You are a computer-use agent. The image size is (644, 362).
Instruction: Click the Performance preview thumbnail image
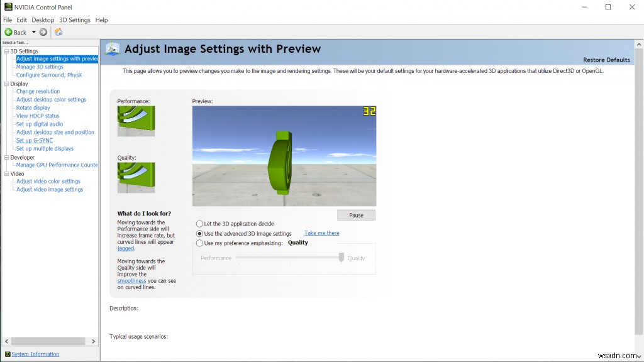click(x=136, y=122)
